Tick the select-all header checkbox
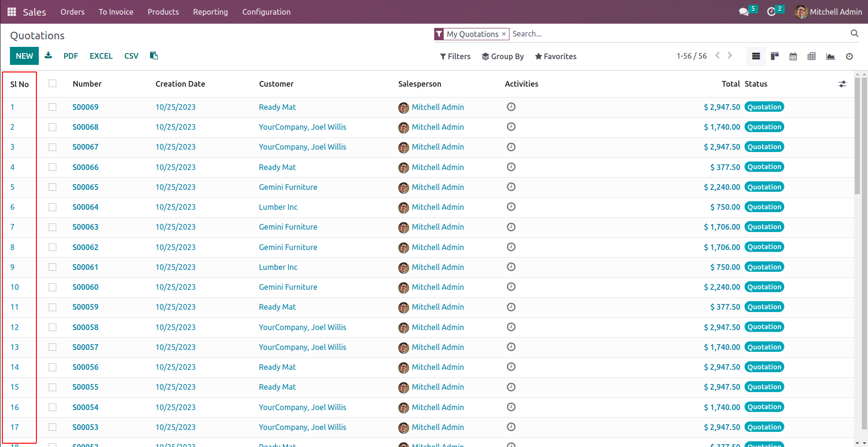Screen dimensions: 868x447 [x=53, y=83]
